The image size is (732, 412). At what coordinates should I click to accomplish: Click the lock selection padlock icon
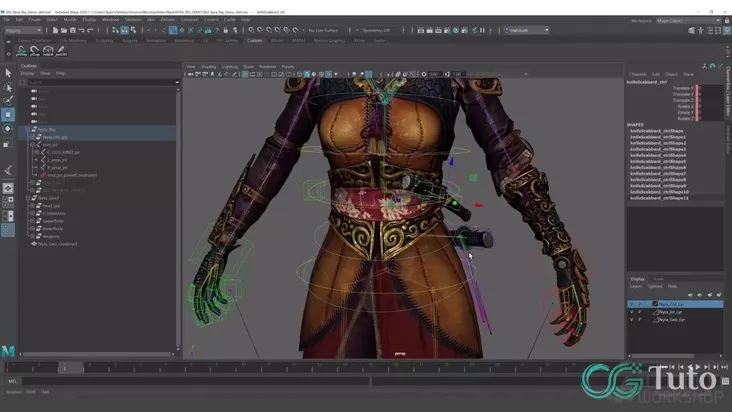click(225, 30)
